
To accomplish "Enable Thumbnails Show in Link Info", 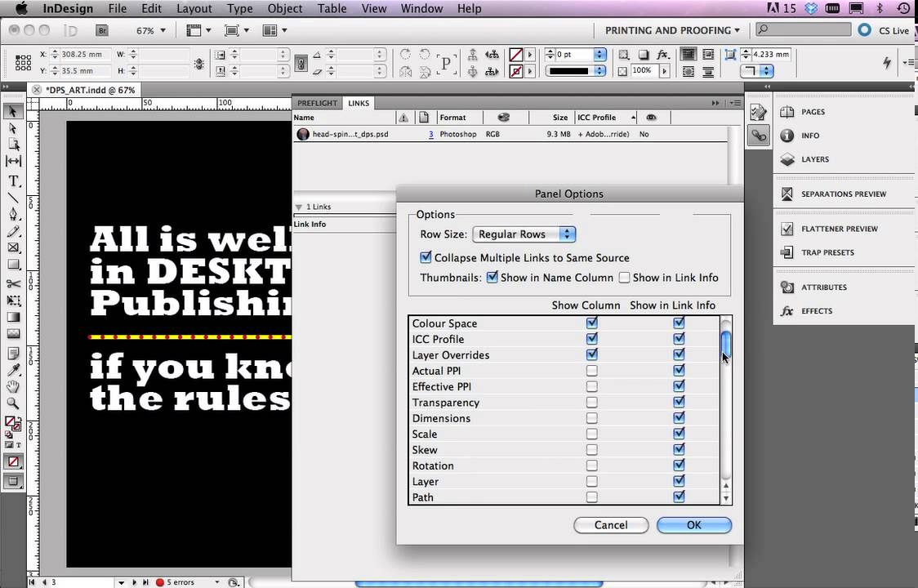I will (624, 278).
